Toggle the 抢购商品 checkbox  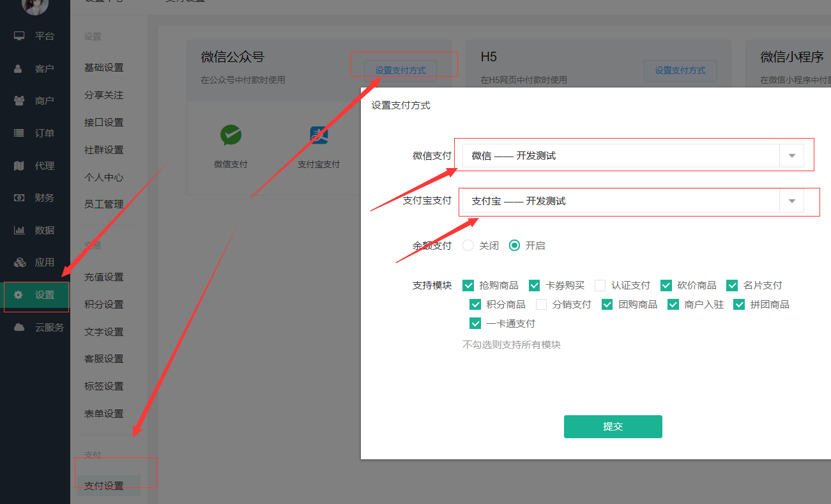coord(468,285)
